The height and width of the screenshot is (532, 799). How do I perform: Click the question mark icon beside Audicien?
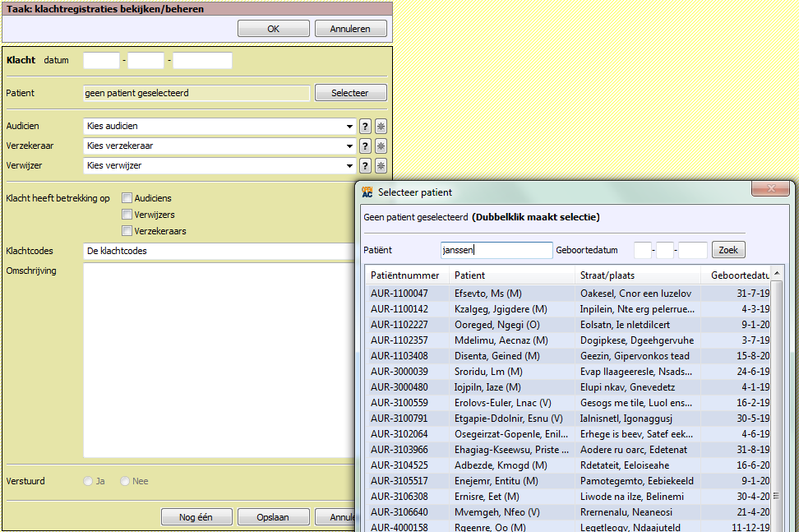click(x=366, y=127)
